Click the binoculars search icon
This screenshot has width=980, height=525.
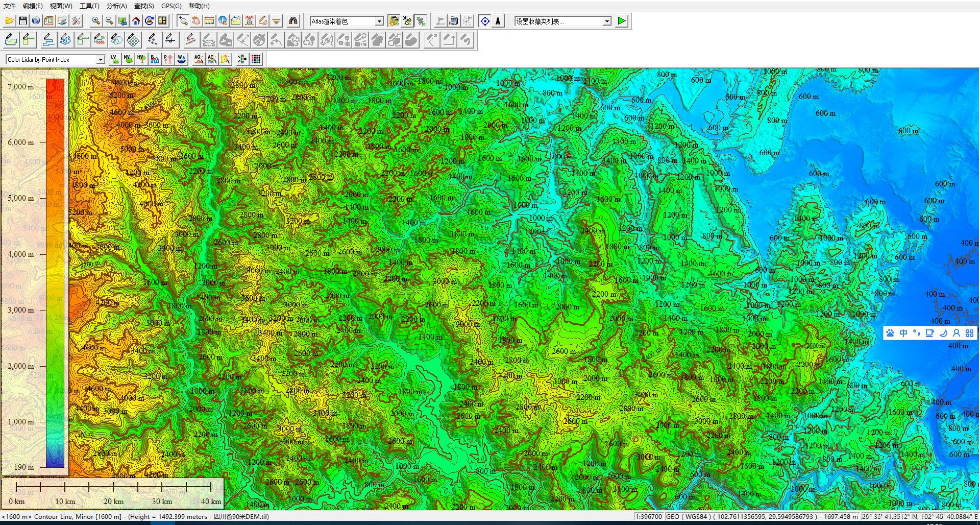click(x=293, y=21)
